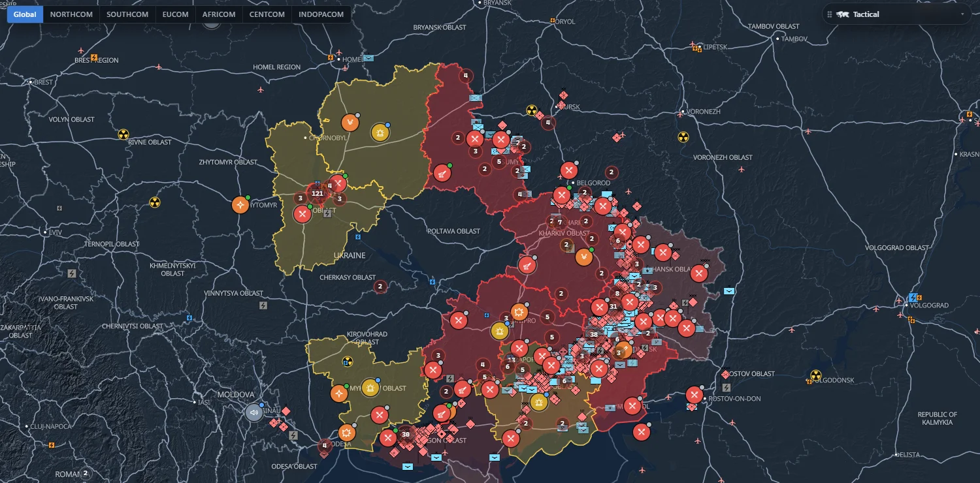This screenshot has width=980, height=483.
Task: Click the red crossed-swords marker at Rostov-on-Don
Action: click(694, 396)
